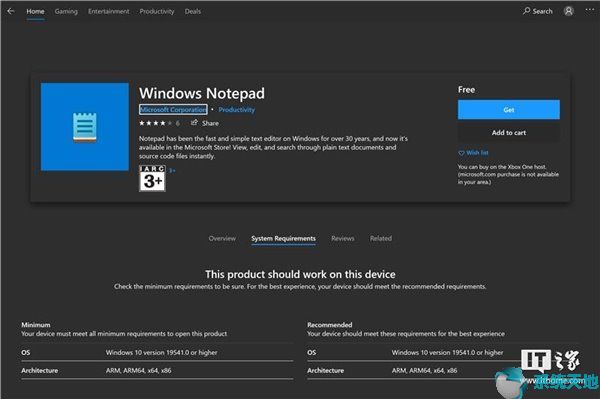Screen dimensions: 600x399
Task: Click the Get button
Action: 509,110
